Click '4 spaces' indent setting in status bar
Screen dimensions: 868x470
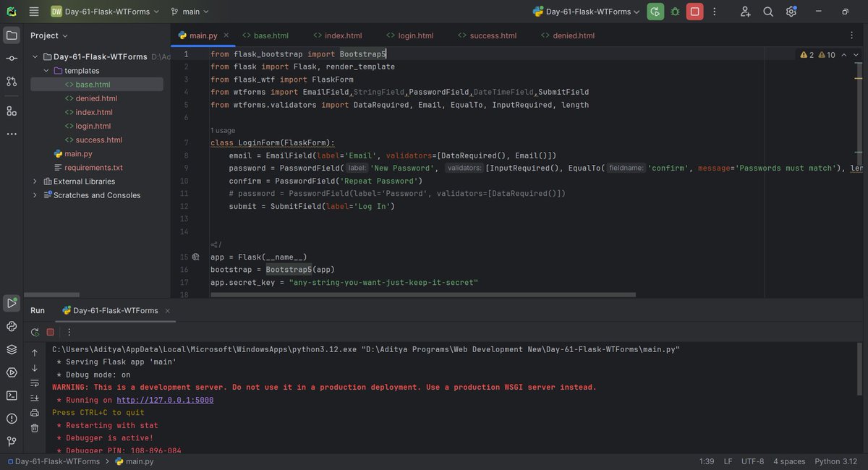point(789,461)
